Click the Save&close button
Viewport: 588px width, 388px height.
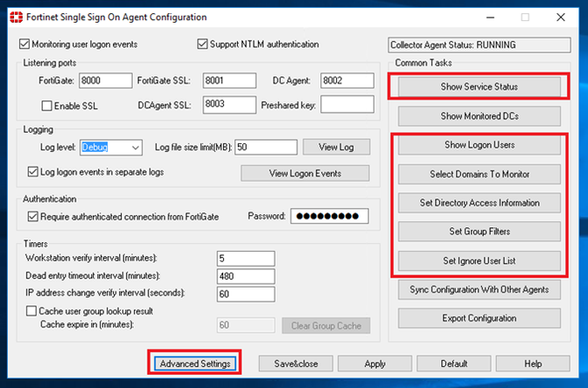click(x=296, y=364)
